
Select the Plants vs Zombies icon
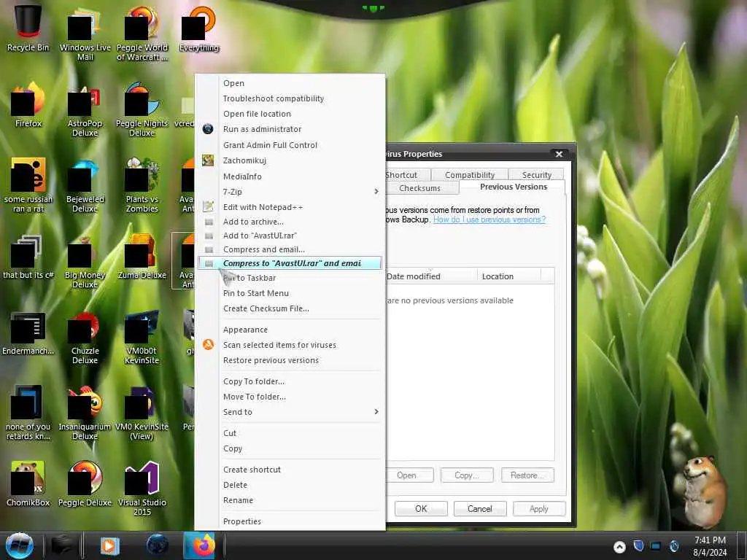(x=142, y=184)
